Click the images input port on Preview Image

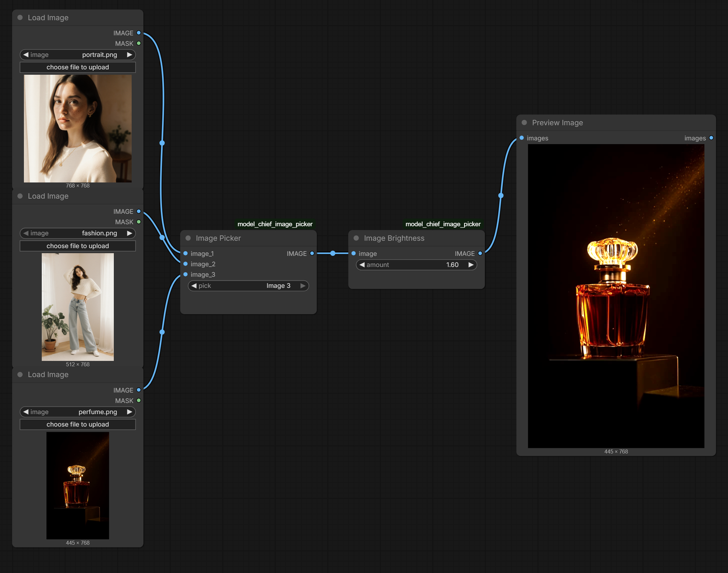(522, 138)
